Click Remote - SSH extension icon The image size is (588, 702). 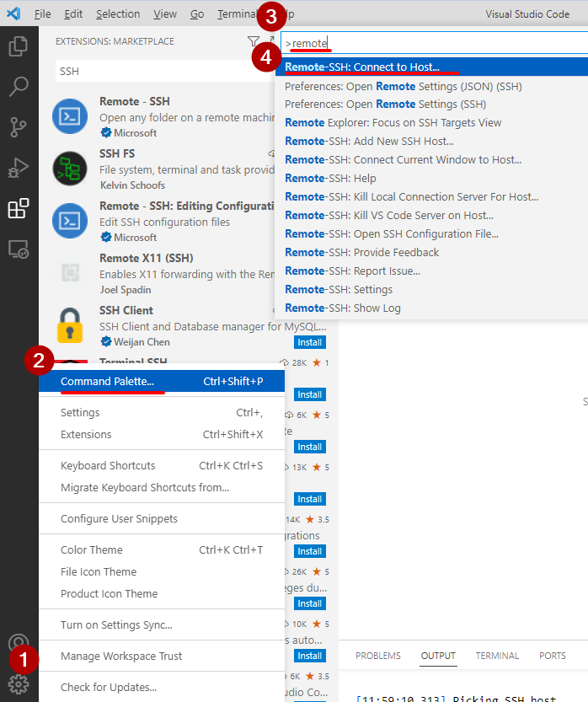point(70,116)
